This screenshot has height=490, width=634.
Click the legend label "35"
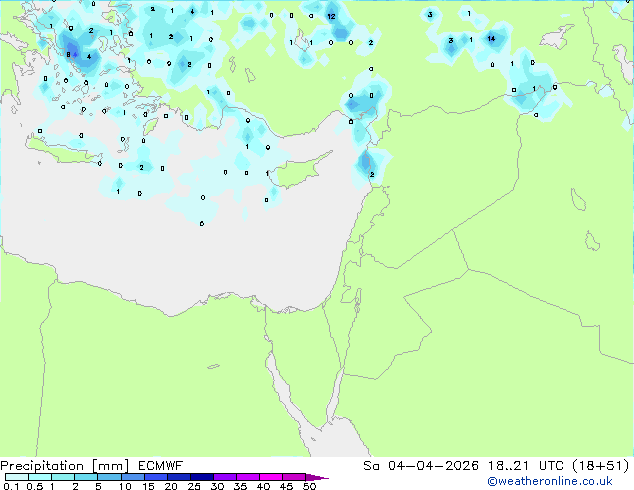240,486
